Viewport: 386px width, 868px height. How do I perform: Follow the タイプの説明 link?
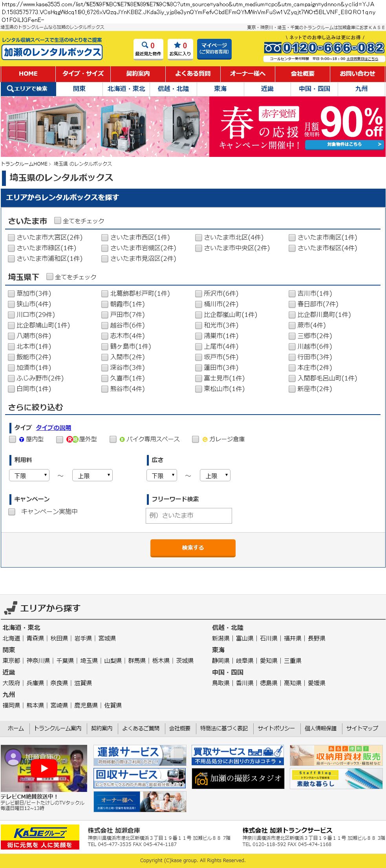pos(53,428)
